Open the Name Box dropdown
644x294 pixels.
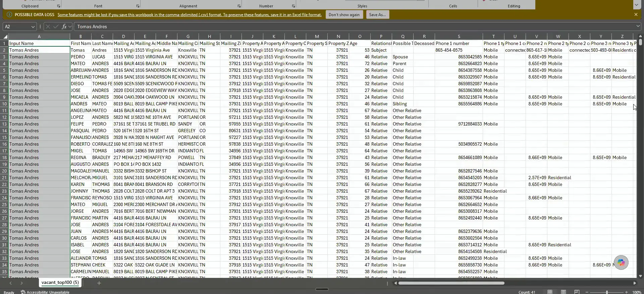[33, 27]
